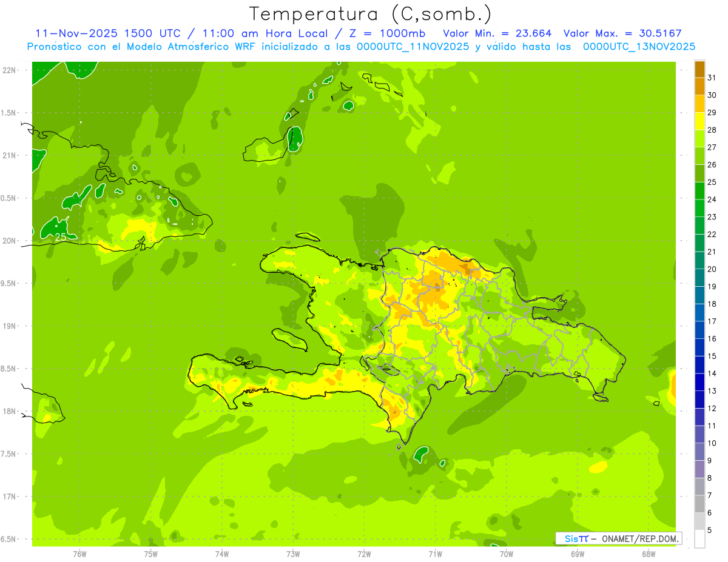
Task: Click the '21N' latitude axis label
Action: click(x=10, y=155)
